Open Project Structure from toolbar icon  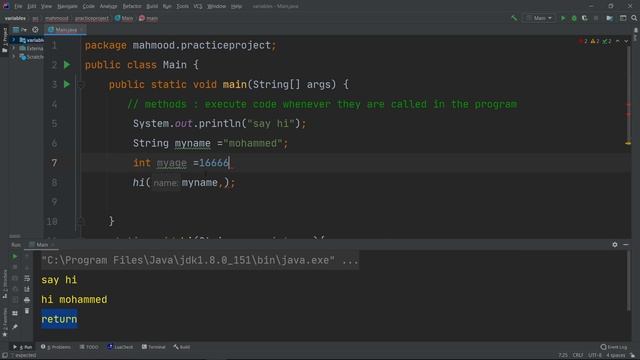[609, 18]
